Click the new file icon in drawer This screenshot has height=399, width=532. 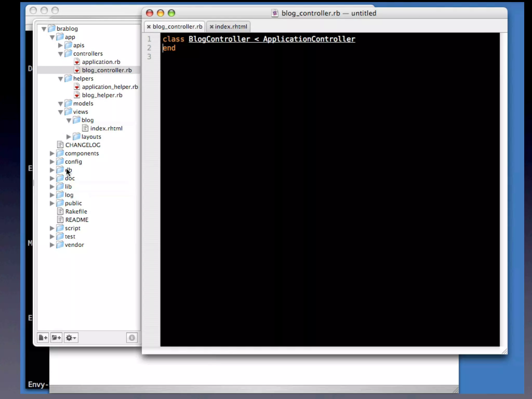point(43,338)
